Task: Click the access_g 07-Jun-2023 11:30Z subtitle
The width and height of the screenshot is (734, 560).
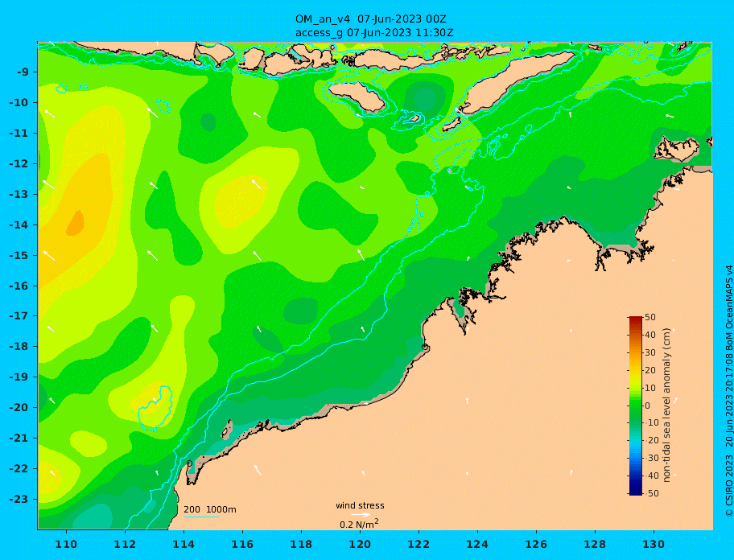Action: click(374, 33)
